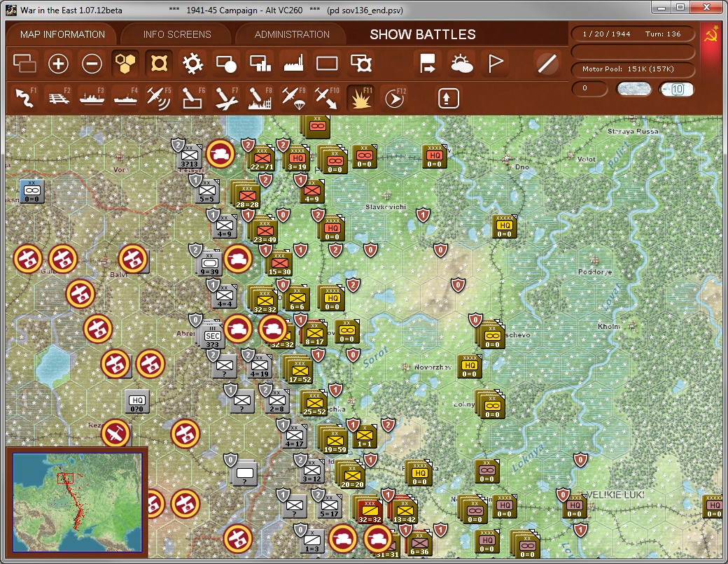Select the unit stack labeled 20=20

pyautogui.click(x=352, y=477)
